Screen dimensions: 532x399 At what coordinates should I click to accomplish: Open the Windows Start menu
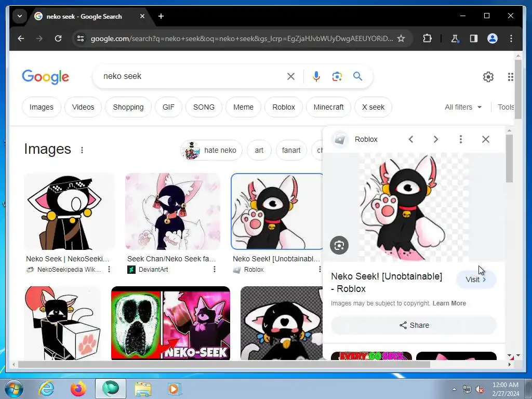(x=14, y=389)
